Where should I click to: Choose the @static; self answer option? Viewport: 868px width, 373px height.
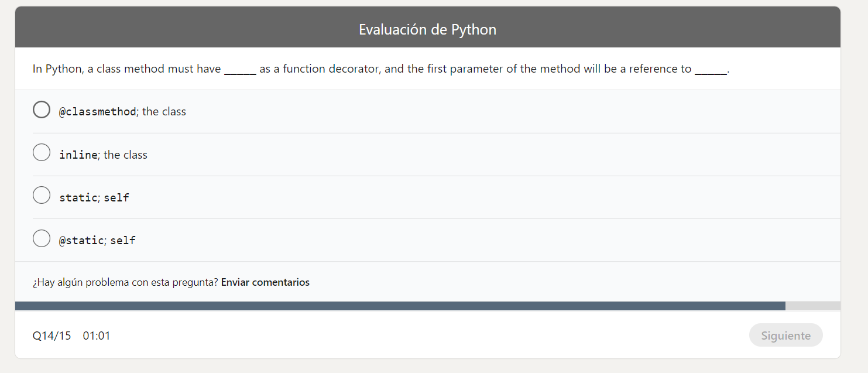click(x=42, y=238)
